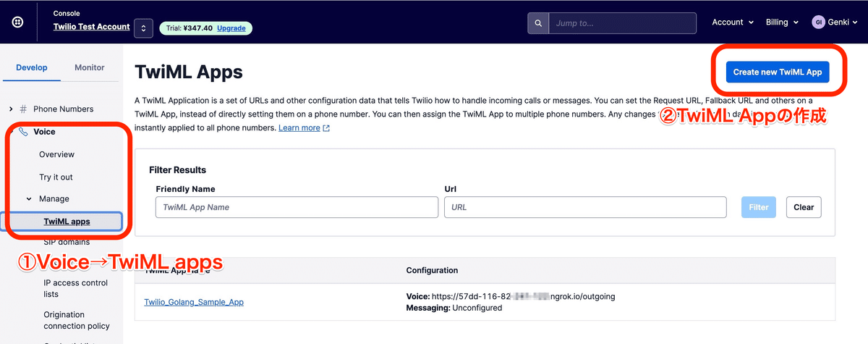This screenshot has height=344, width=868.
Task: Click the external link icon beside Learn more
Action: tap(326, 128)
